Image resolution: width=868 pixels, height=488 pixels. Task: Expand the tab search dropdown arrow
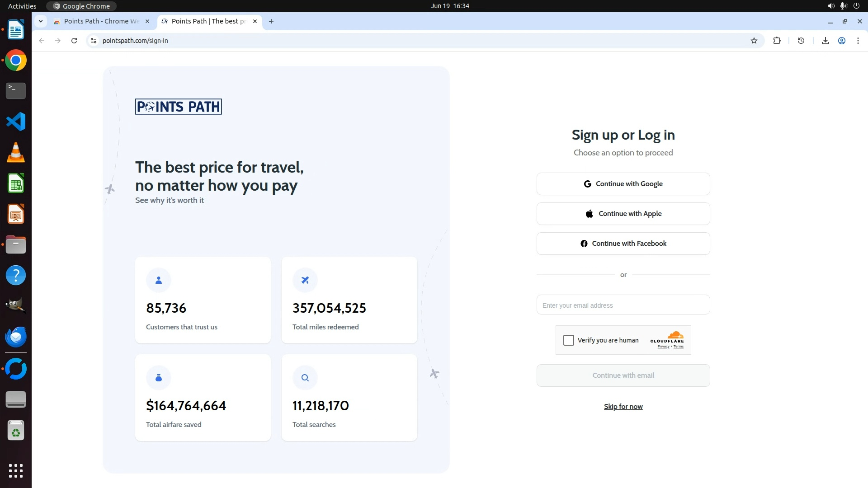[x=41, y=21]
